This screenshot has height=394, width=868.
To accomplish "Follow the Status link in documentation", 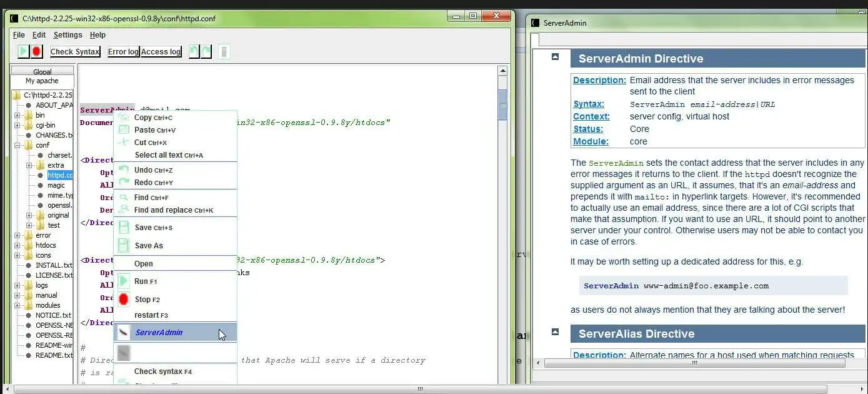I will tap(588, 129).
